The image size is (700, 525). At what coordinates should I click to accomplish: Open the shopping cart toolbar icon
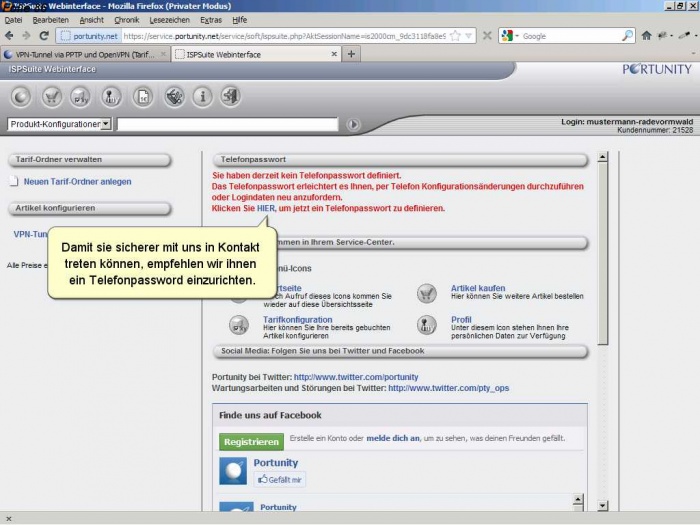[x=52, y=96]
